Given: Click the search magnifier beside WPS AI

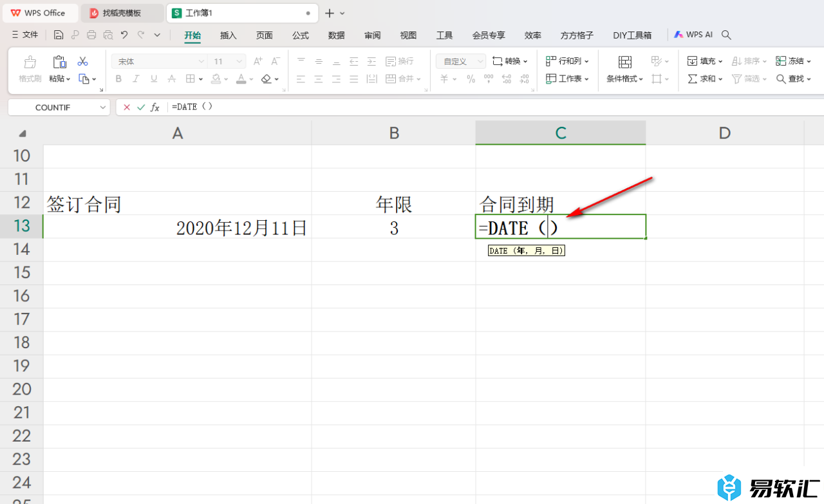Looking at the screenshot, I should coord(726,35).
